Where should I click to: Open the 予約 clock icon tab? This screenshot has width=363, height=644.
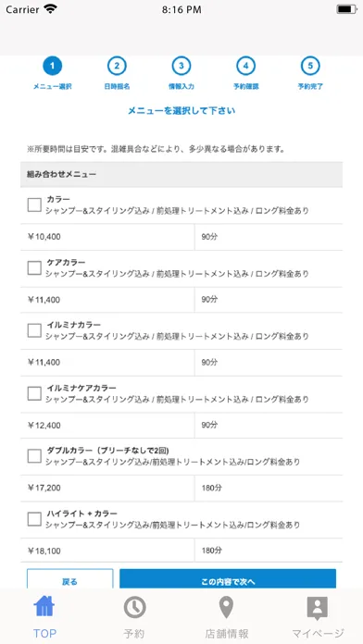click(x=134, y=607)
